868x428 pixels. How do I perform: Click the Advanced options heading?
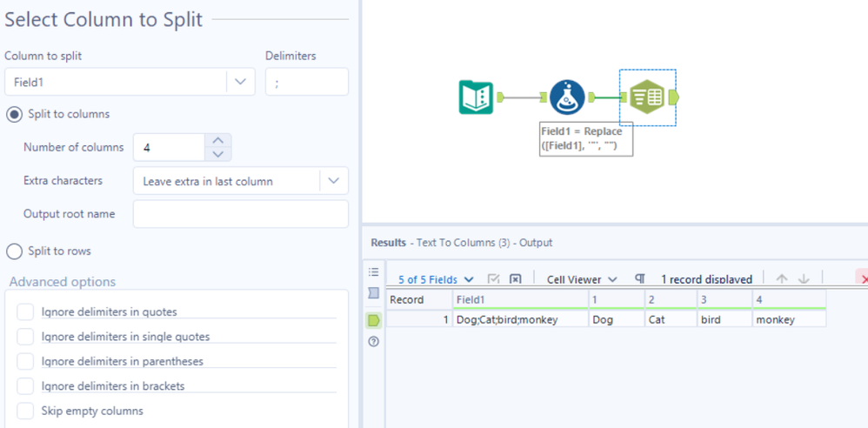[63, 282]
